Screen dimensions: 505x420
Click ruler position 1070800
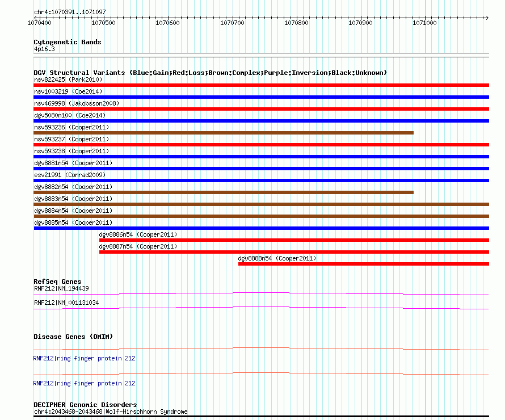pyautogui.click(x=296, y=23)
